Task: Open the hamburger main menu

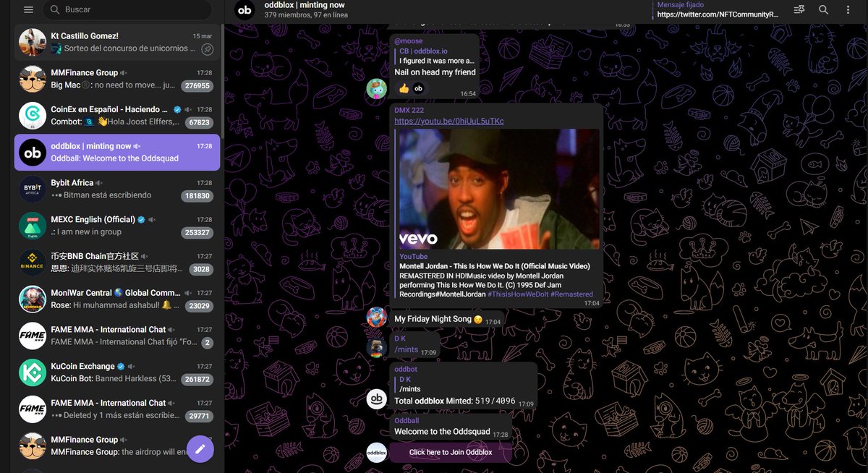Action: coord(28,10)
